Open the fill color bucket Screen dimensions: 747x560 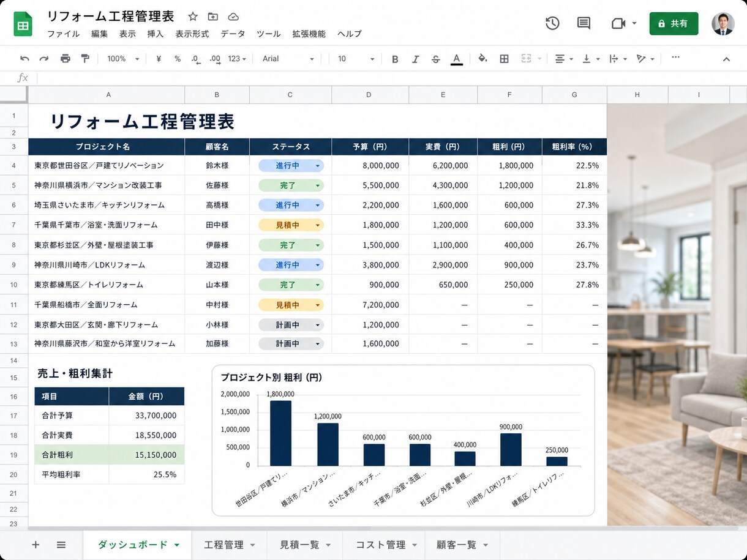tap(482, 59)
